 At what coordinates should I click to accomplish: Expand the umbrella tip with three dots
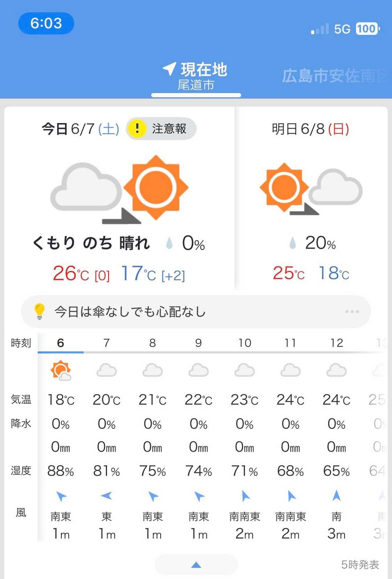click(x=352, y=312)
